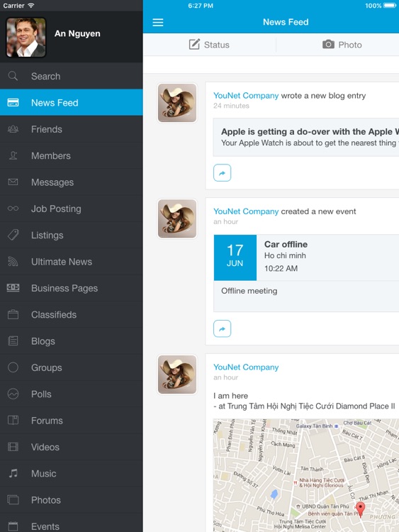Click the Business Pages money icon
Viewport: 399px width, 532px height.
coord(13,288)
